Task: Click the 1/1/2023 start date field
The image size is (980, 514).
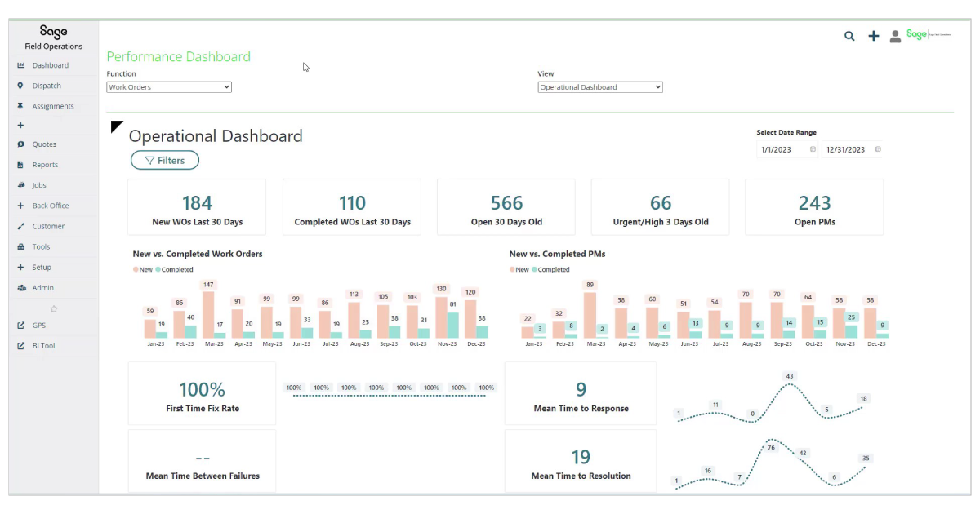Action: click(788, 149)
